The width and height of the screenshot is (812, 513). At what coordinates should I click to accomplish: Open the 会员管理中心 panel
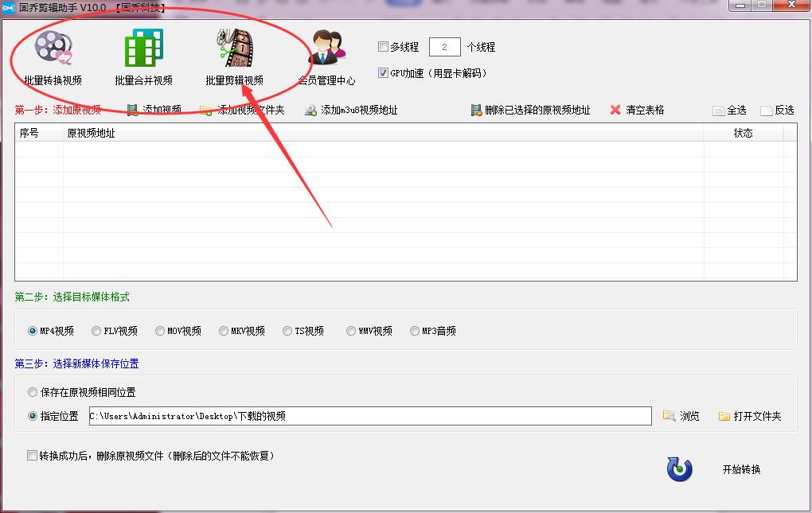[x=327, y=56]
